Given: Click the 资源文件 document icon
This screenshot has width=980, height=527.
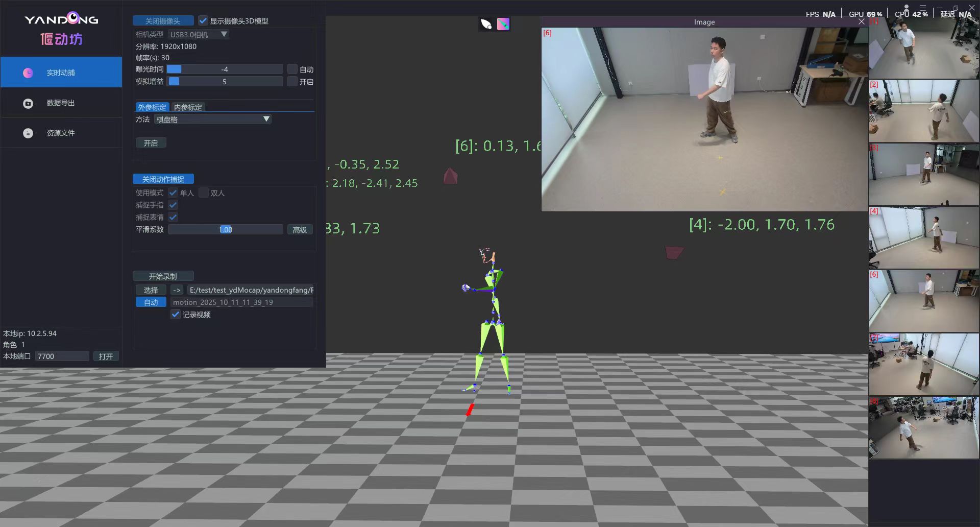Looking at the screenshot, I should (x=28, y=133).
